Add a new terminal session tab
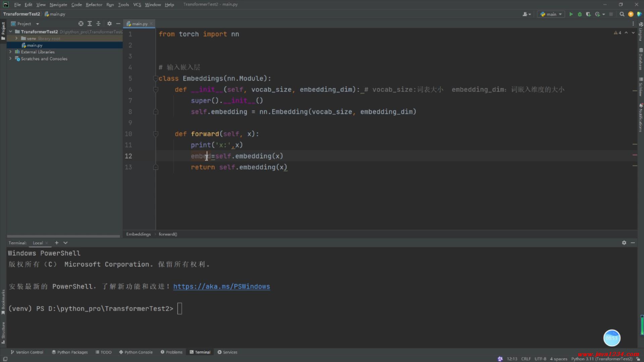This screenshot has height=362, width=644. (x=57, y=243)
